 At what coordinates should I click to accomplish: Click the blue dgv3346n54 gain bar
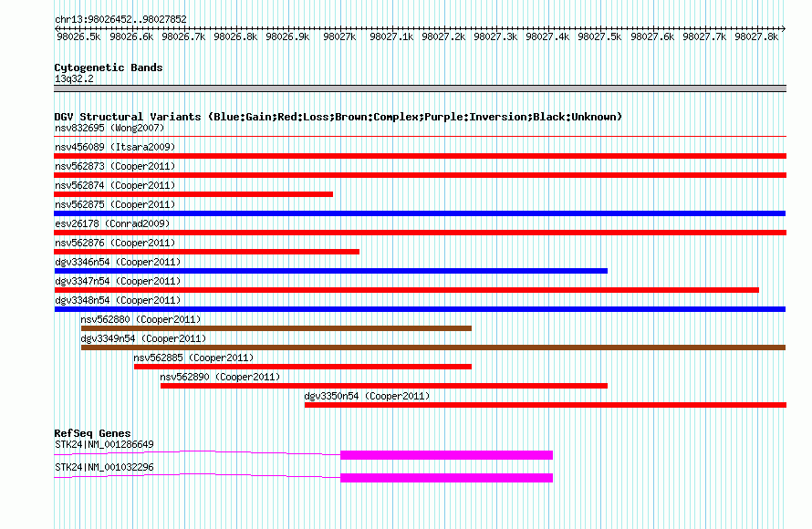coord(331,271)
